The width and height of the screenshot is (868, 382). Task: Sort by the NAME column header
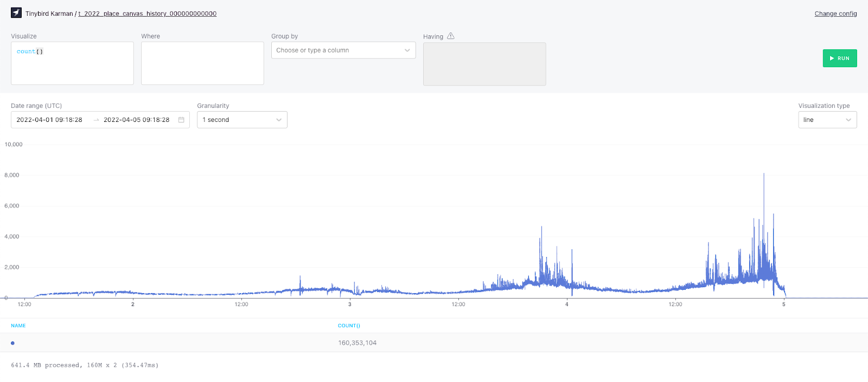pyautogui.click(x=18, y=326)
